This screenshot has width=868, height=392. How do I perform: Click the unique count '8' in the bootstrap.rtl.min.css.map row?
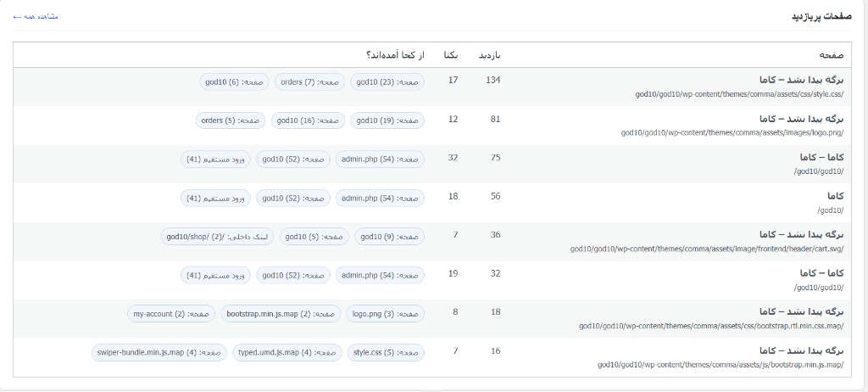455,312
